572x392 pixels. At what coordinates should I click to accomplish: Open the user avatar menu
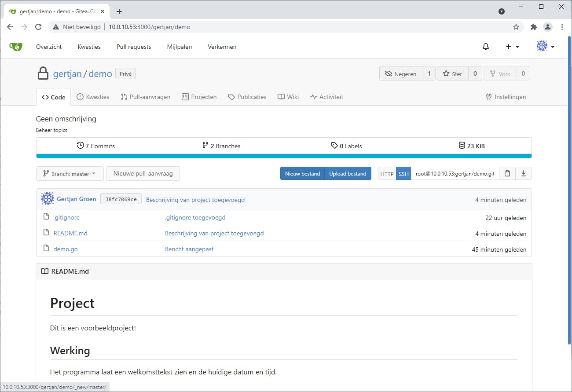click(545, 46)
